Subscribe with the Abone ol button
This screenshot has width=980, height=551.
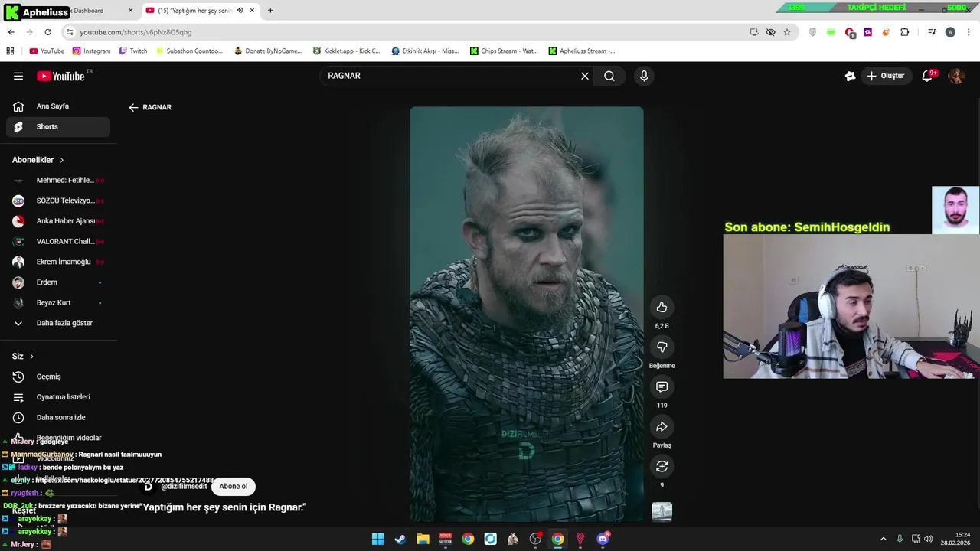(x=234, y=486)
